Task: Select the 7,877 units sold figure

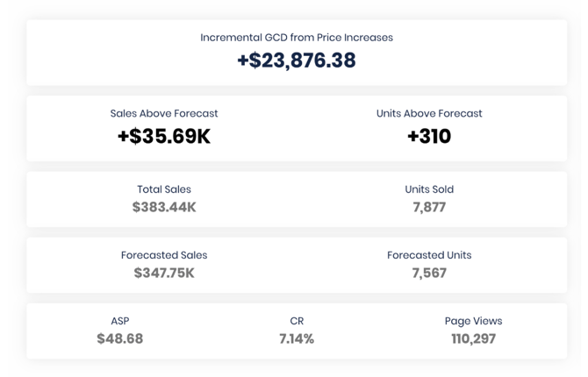Action: [x=429, y=208]
